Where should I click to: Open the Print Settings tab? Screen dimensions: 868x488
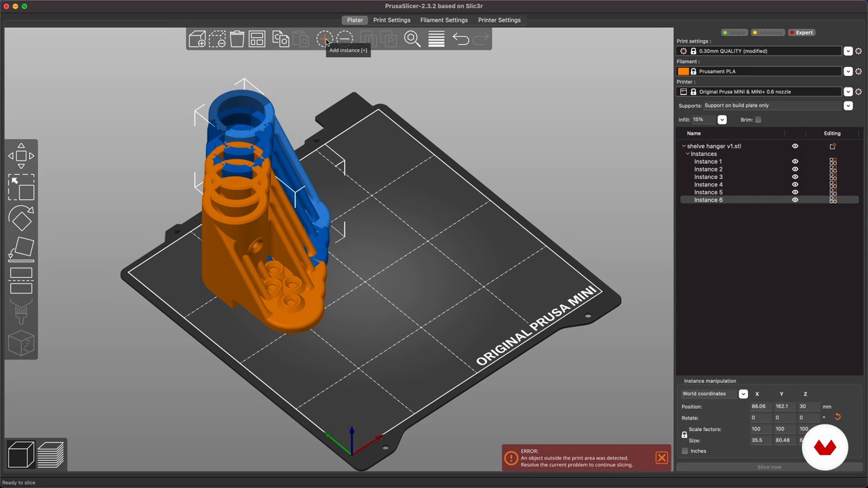(391, 20)
